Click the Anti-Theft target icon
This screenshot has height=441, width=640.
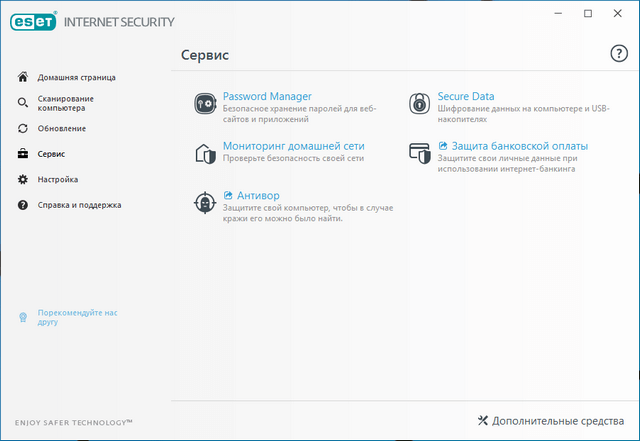(204, 203)
